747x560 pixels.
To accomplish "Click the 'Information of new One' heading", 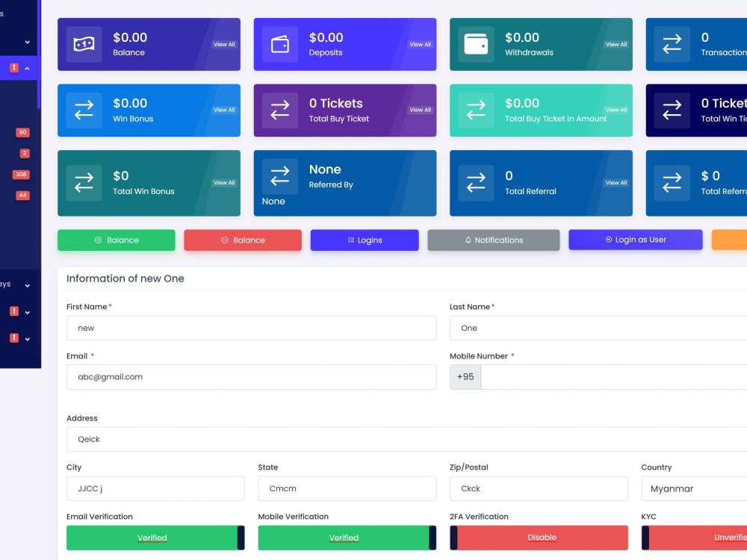I will [125, 279].
